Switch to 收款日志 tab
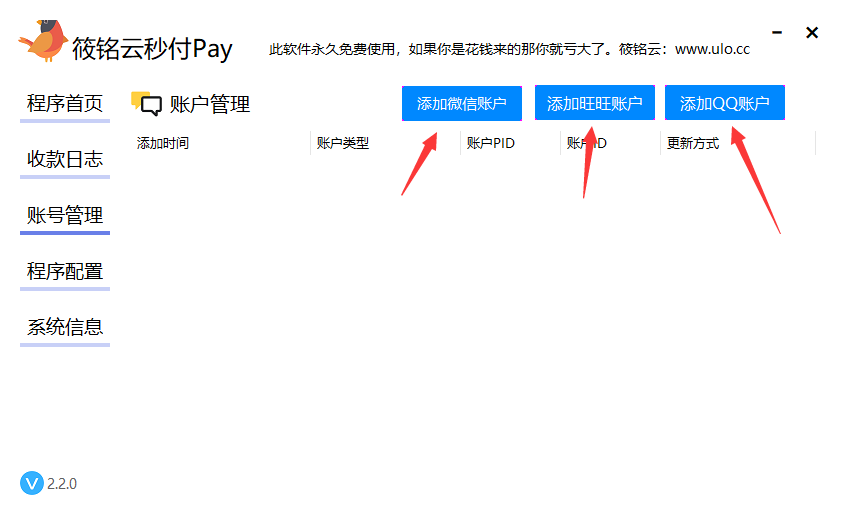 (65, 160)
